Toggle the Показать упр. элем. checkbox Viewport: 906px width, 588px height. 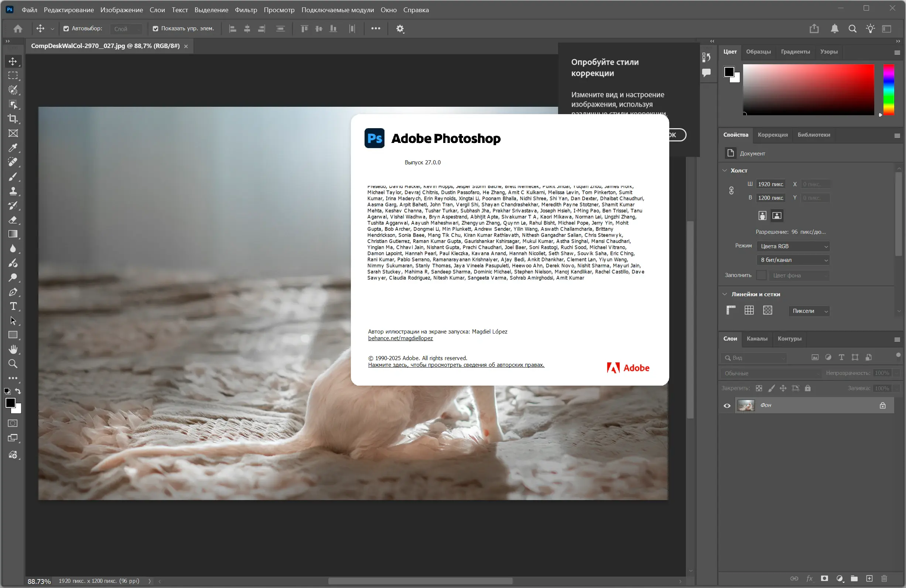click(x=155, y=28)
